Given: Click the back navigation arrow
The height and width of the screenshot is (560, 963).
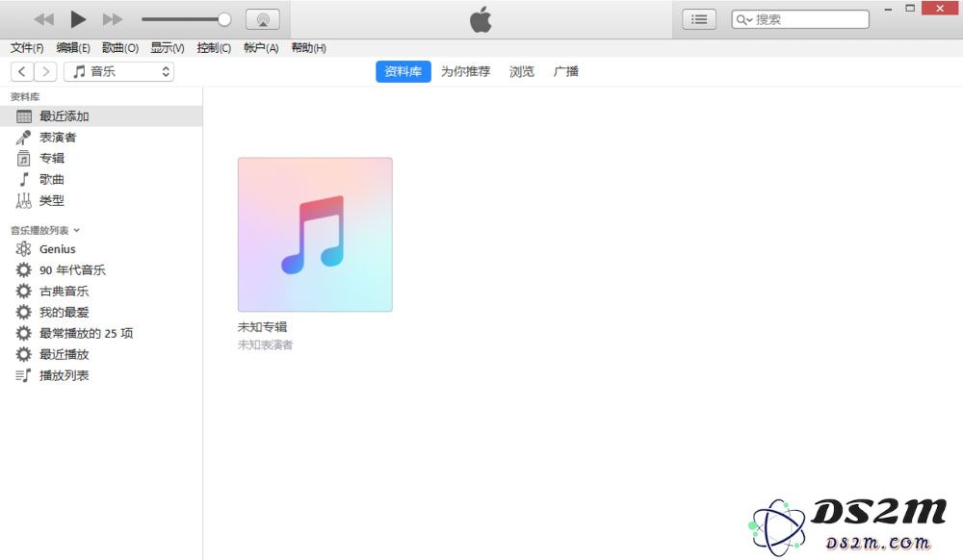Looking at the screenshot, I should 22,72.
